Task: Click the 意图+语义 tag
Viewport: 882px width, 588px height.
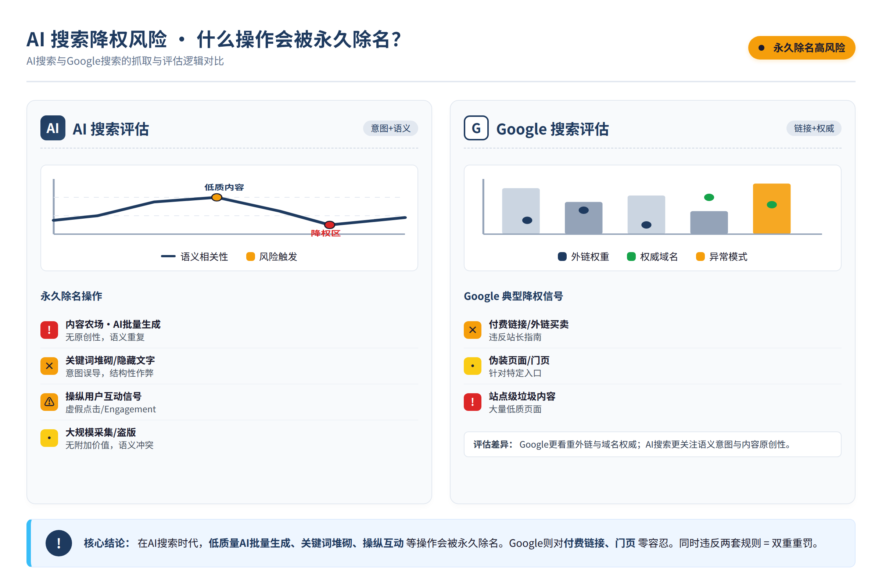Action: pos(390,128)
